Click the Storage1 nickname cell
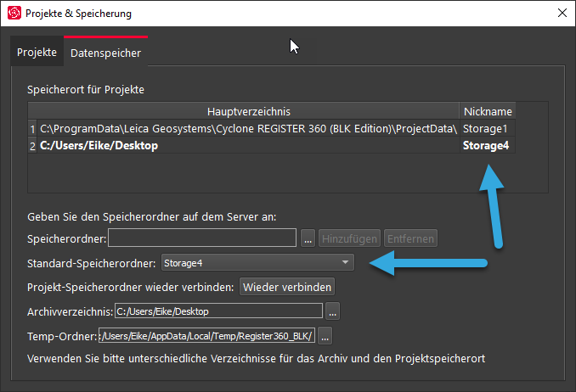576x392 pixels. click(x=488, y=128)
